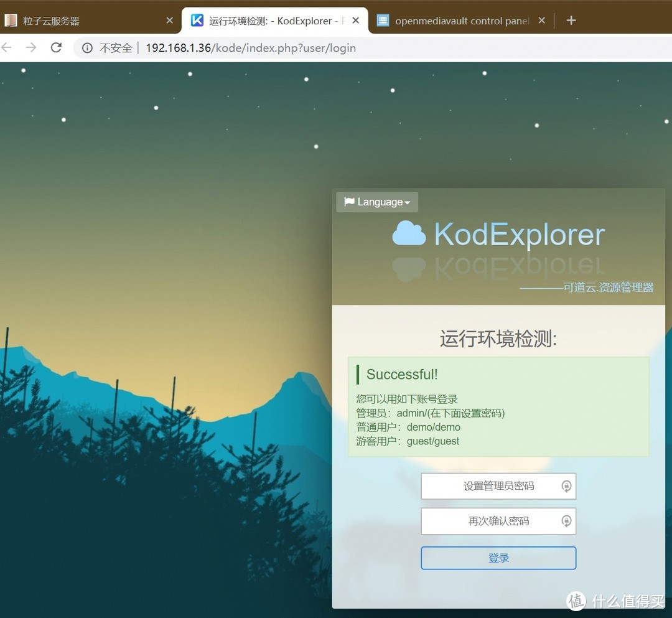This screenshot has height=618, width=672.
Task: Click the Successful! heading
Action: 402,374
